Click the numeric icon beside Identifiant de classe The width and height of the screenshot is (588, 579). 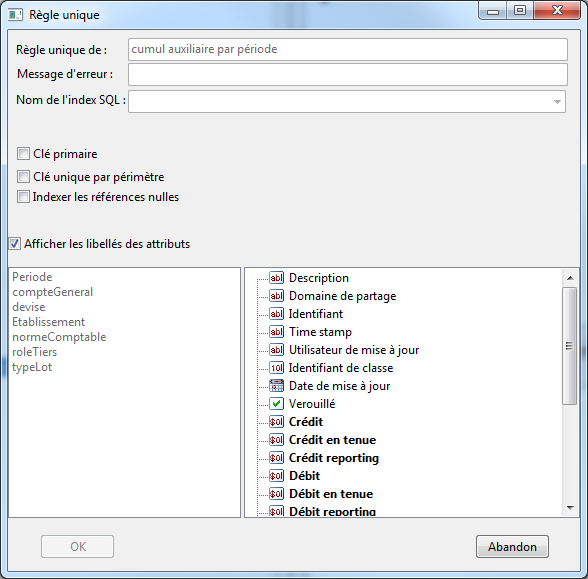click(x=276, y=368)
